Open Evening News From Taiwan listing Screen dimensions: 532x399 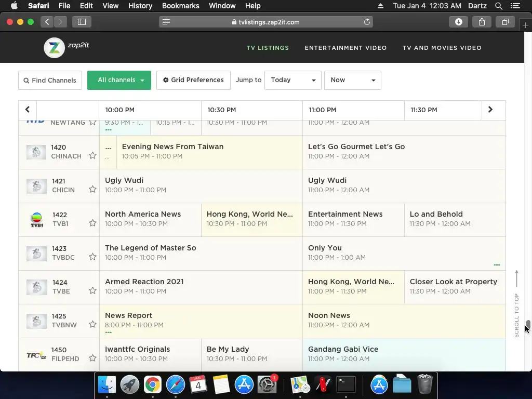click(x=209, y=152)
